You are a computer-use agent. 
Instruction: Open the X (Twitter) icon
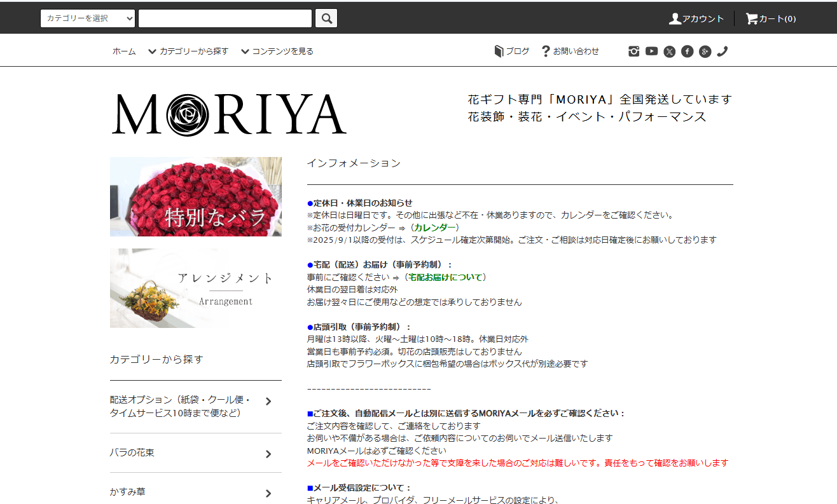[669, 51]
